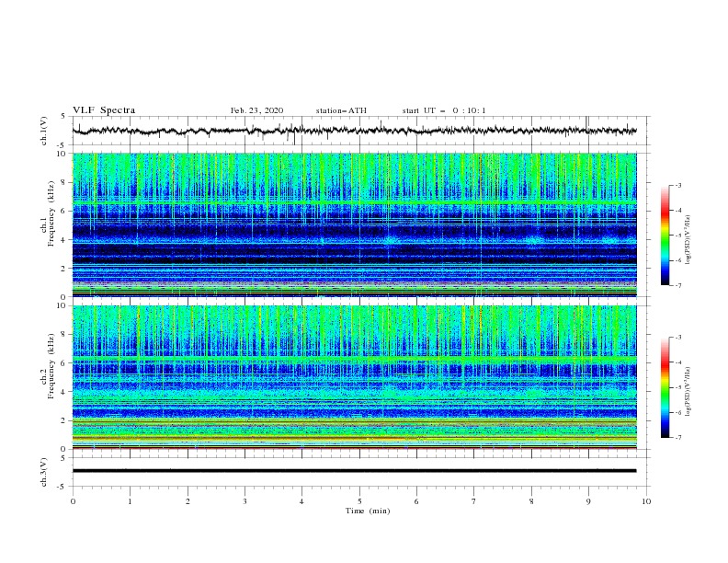Click the "-3" value on ch.1 color bar
The image size is (728, 563).
pos(678,185)
